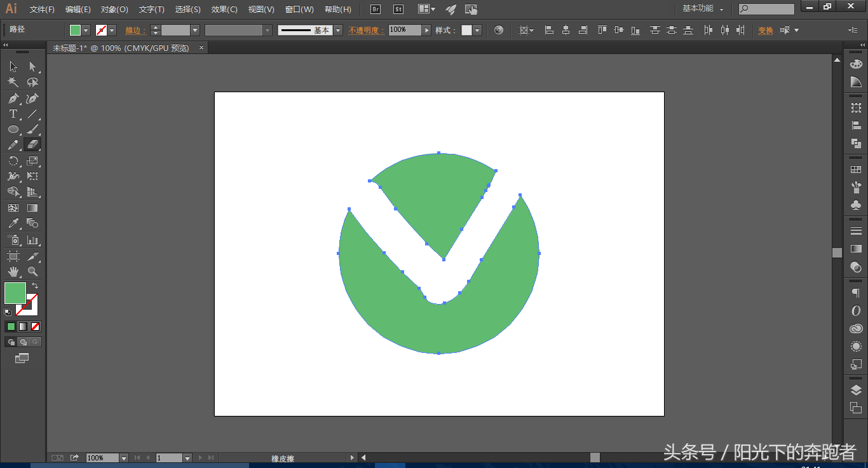Select the Artboard tool

(x=13, y=256)
